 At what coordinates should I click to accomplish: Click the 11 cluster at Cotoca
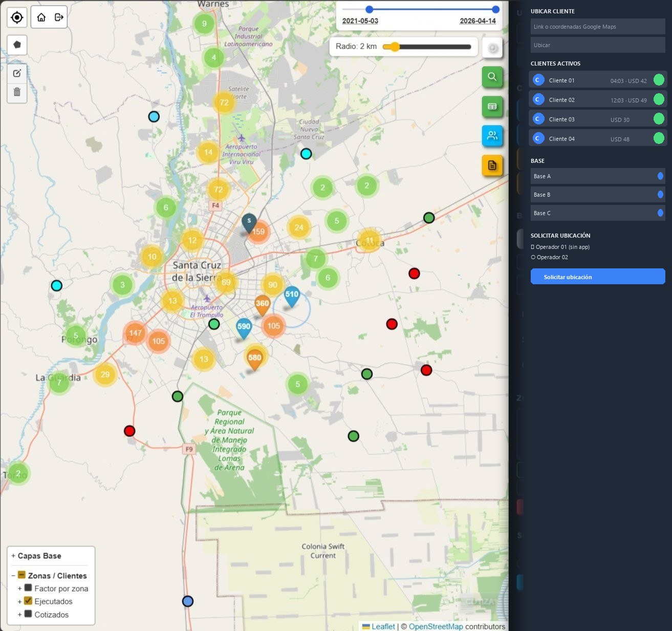point(370,240)
